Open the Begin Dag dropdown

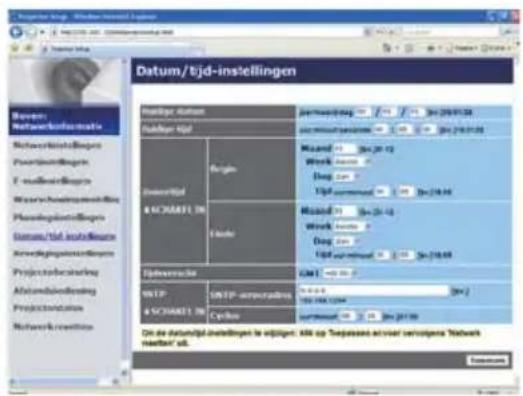coord(347,176)
